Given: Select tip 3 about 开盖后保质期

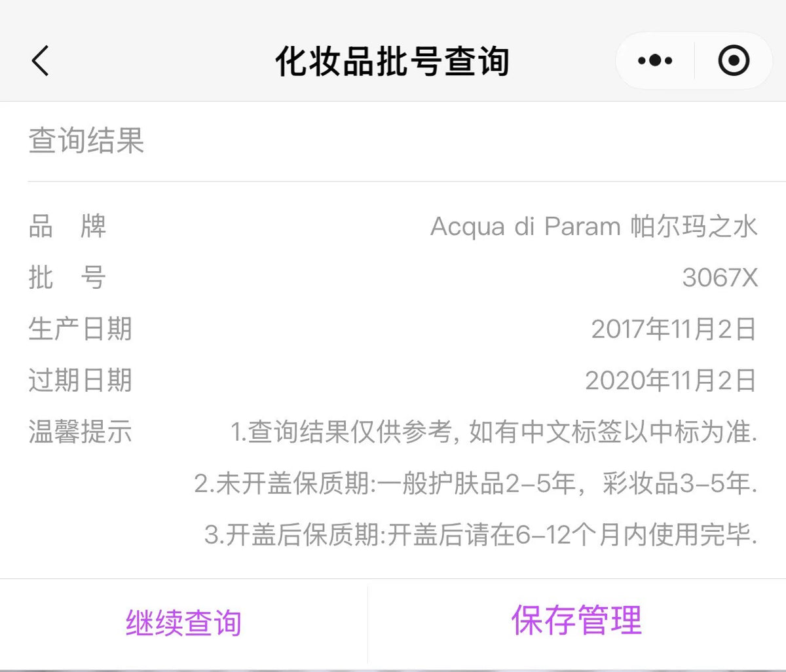Looking at the screenshot, I should point(481,534).
